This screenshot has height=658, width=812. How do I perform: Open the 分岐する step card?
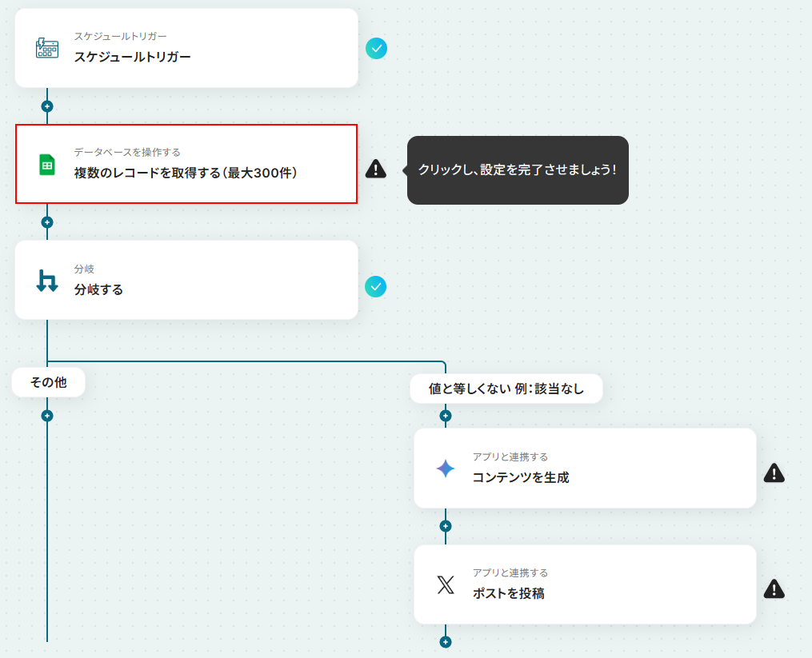coord(186,280)
